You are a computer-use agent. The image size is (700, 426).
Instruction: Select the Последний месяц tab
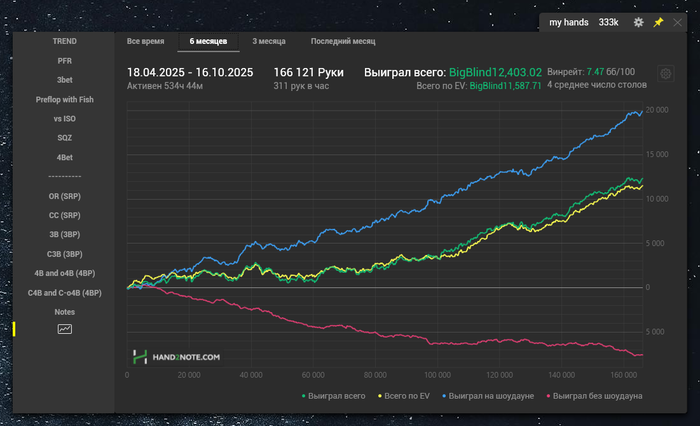343,41
